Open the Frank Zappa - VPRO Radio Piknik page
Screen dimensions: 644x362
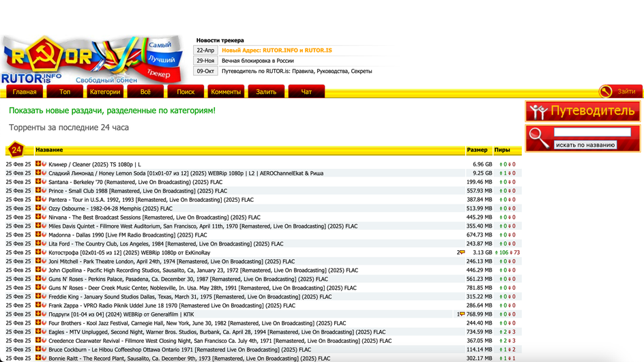172,305
